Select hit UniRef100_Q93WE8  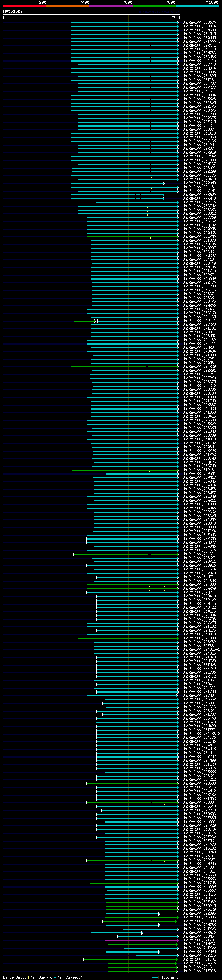point(199,489)
